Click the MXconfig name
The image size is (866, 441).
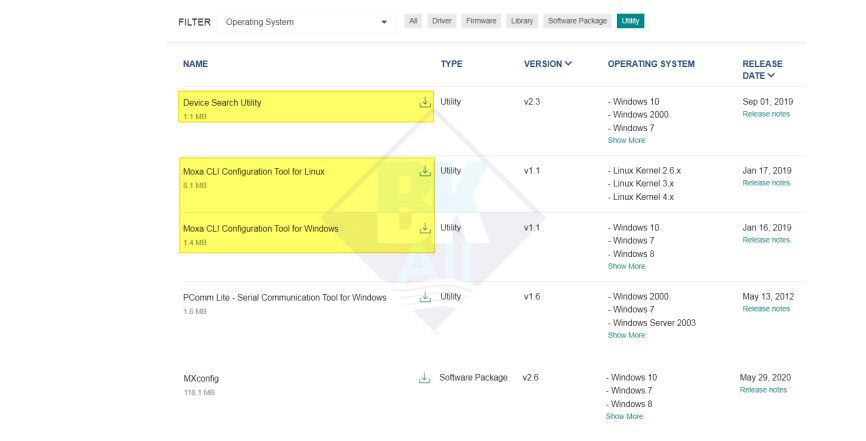tap(201, 379)
